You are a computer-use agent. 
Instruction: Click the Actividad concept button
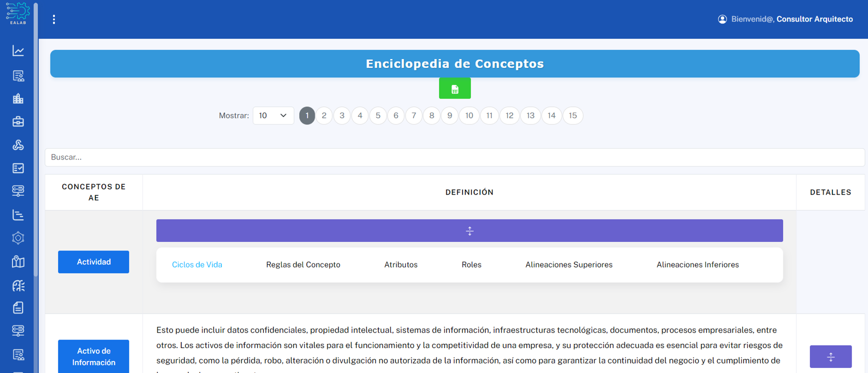point(93,262)
